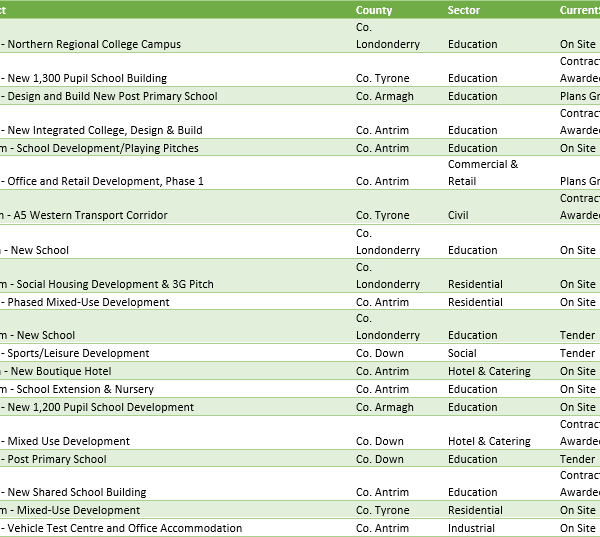Select New Boutique Hotel project cell
The image size is (600, 537).
pyautogui.click(x=61, y=371)
